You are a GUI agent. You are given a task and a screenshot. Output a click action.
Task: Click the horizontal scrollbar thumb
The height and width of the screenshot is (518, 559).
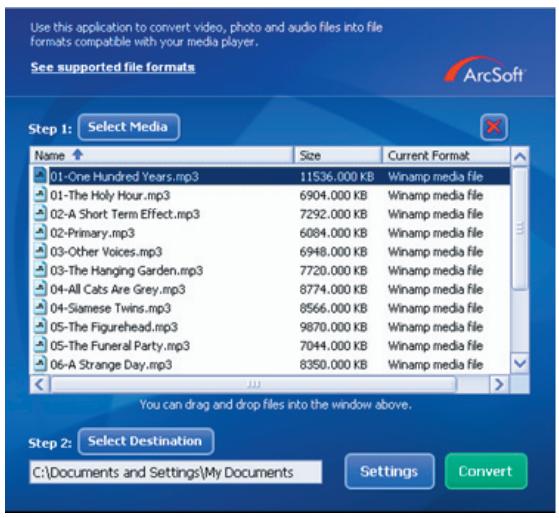point(253,384)
